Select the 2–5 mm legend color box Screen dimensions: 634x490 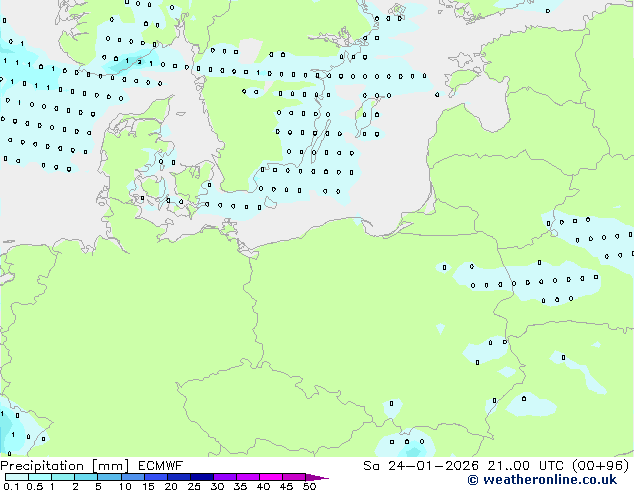tap(86, 477)
